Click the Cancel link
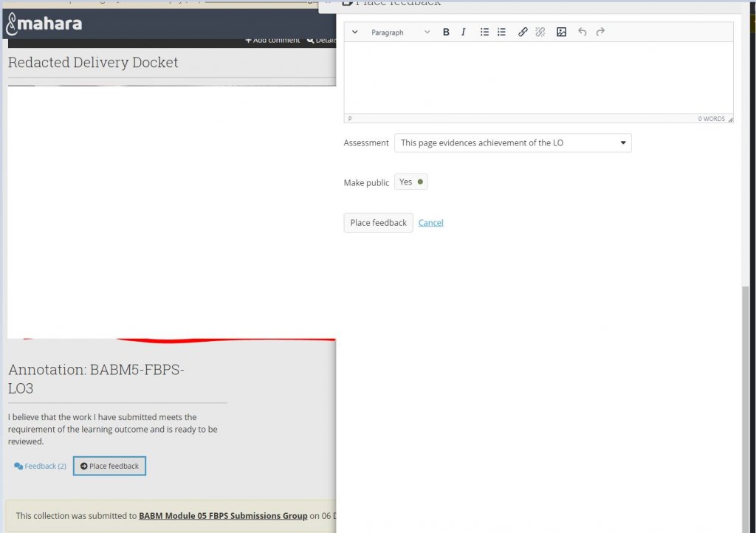 (430, 223)
